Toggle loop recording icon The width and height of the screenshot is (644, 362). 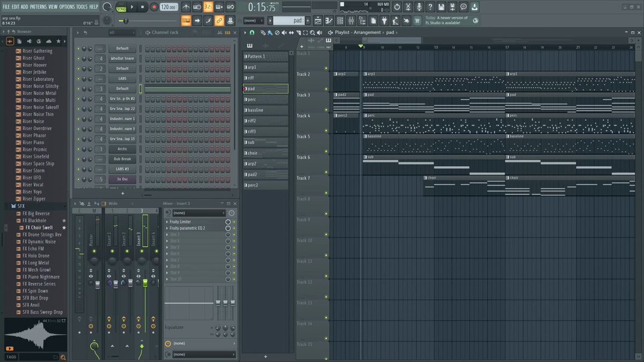click(x=231, y=7)
